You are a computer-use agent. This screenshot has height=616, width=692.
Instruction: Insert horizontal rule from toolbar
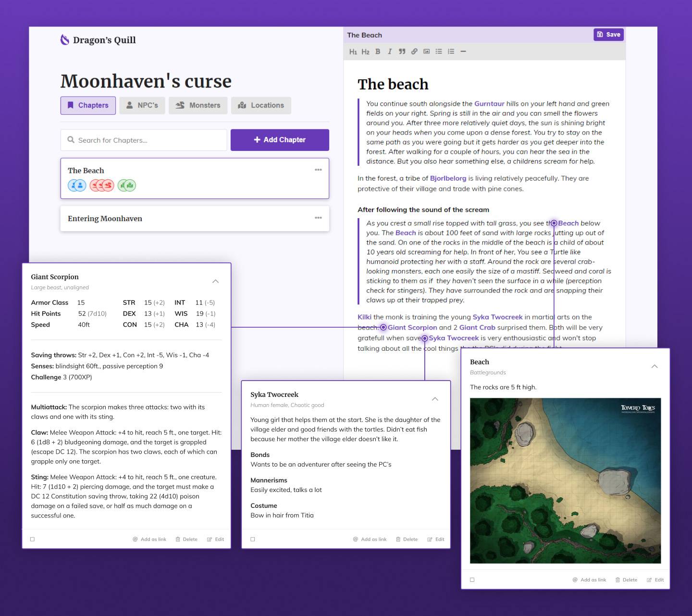click(x=463, y=51)
